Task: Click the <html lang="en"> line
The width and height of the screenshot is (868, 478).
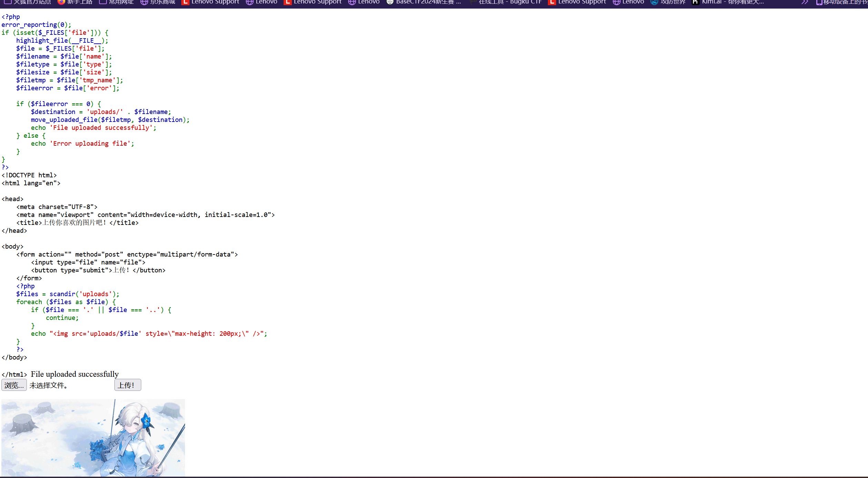Action: coord(31,183)
